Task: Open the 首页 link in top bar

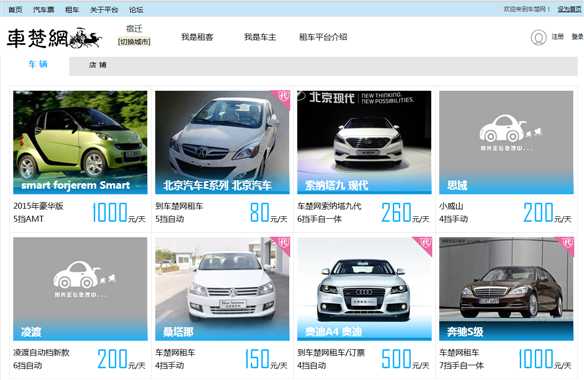Action: [x=15, y=10]
